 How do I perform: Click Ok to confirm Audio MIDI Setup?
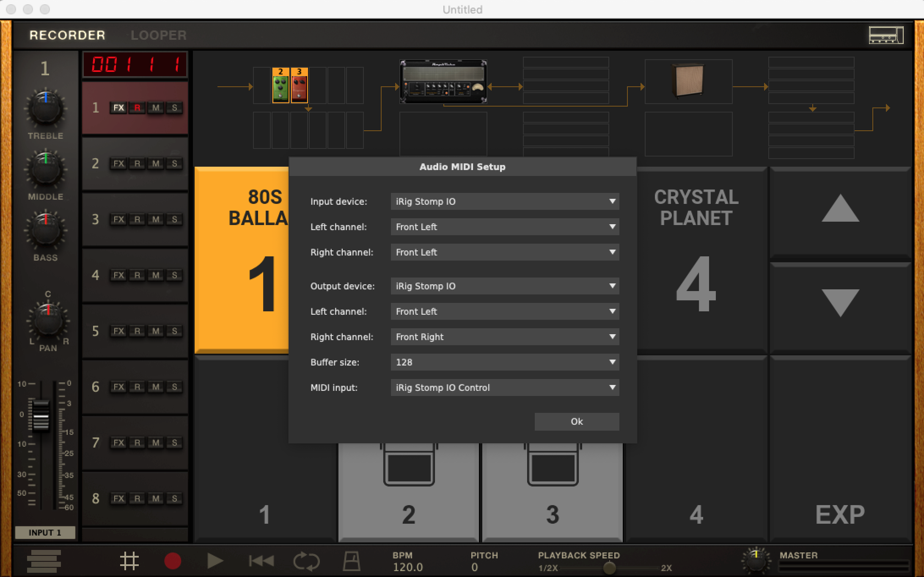click(x=576, y=420)
